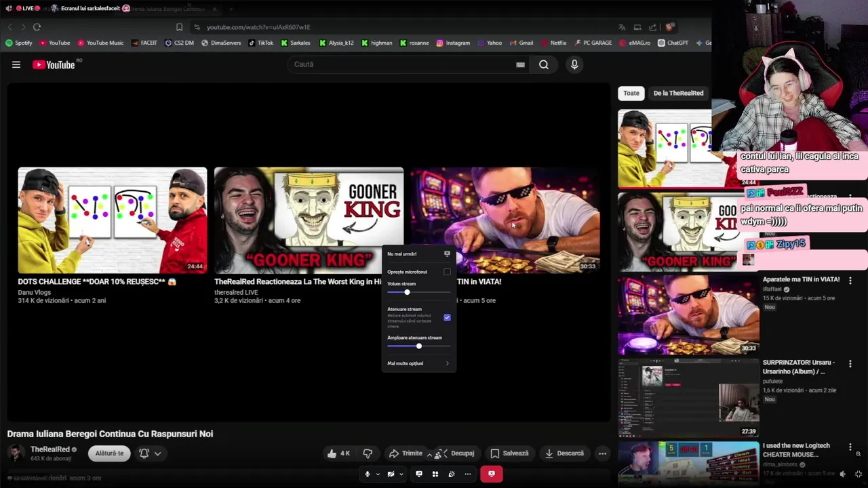The width and height of the screenshot is (868, 488).
Task: Open more actions ellipsis beside Descarcă
Action: pos(602,453)
